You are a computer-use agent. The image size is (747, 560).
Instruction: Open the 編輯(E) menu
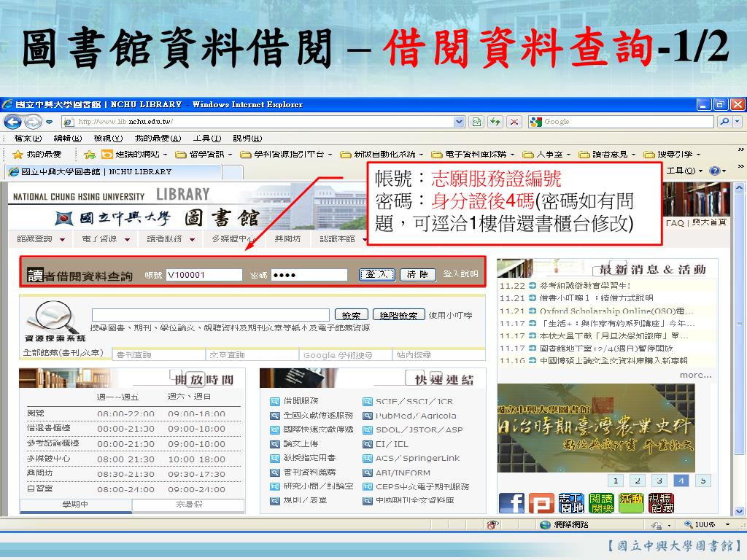pyautogui.click(x=68, y=138)
